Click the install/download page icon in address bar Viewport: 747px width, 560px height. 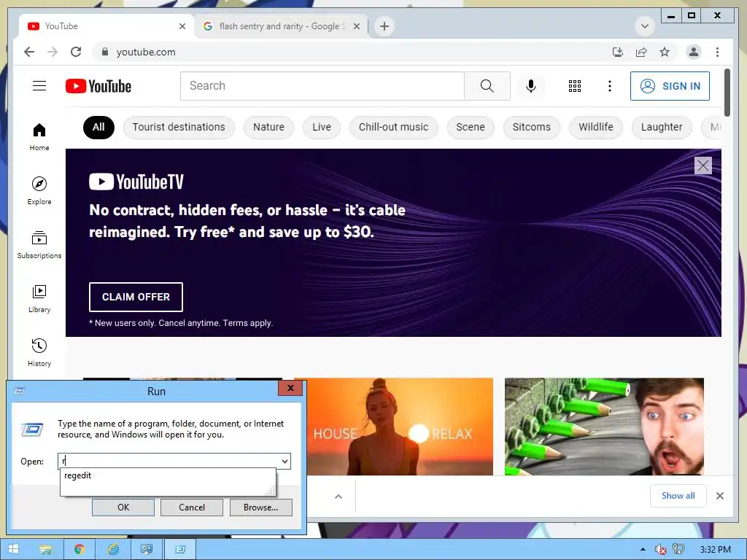pos(617,52)
